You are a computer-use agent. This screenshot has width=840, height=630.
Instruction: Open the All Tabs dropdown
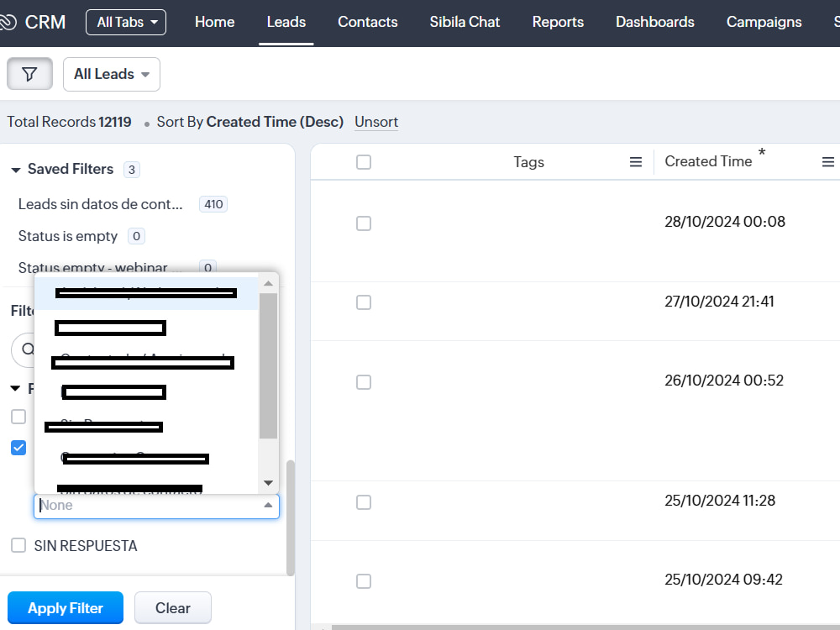125,22
